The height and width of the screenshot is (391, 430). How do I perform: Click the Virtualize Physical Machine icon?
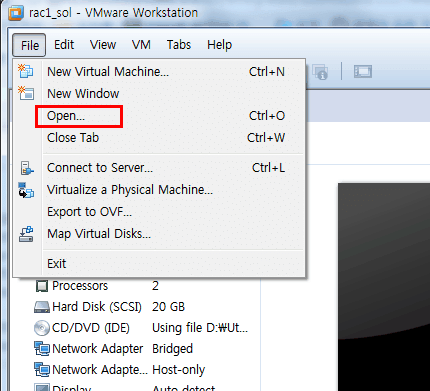(x=26, y=190)
